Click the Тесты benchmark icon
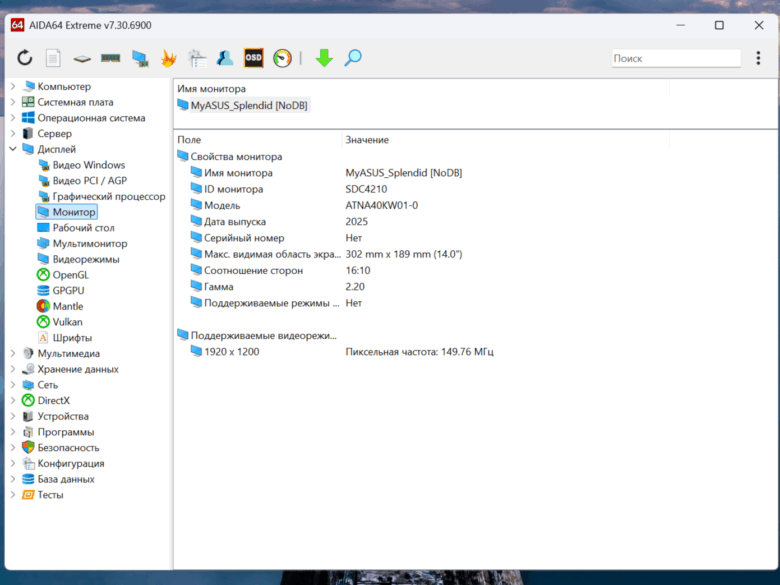This screenshot has height=585, width=780. pos(28,495)
